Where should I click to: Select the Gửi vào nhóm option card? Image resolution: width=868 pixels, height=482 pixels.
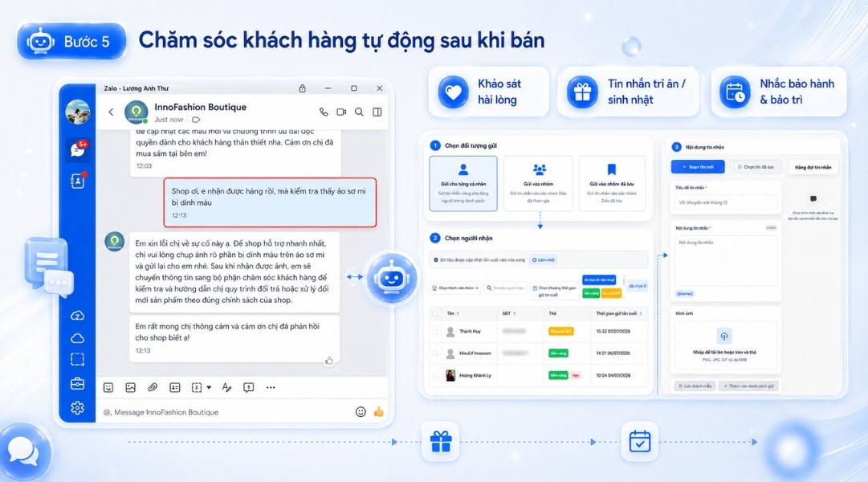[x=539, y=183]
